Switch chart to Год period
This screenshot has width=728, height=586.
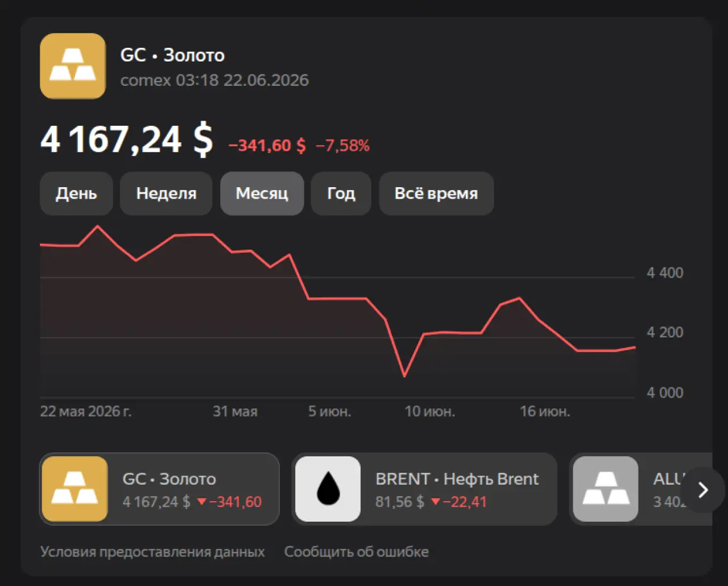[x=341, y=193]
